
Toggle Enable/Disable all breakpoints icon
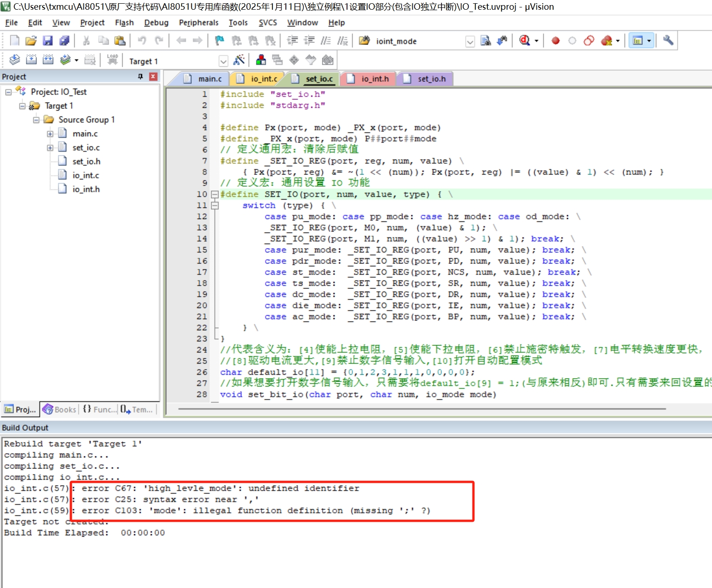(x=589, y=41)
